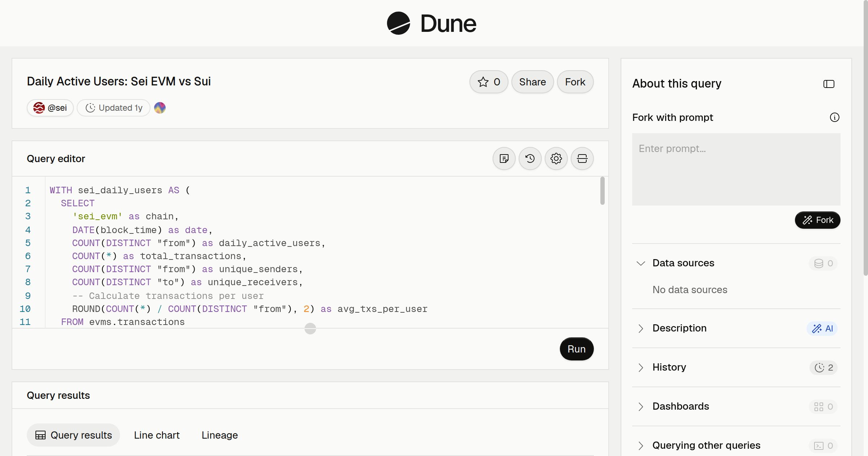Click code line 11 FROM evms.transactions
This screenshot has width=868, height=456.
tap(123, 322)
